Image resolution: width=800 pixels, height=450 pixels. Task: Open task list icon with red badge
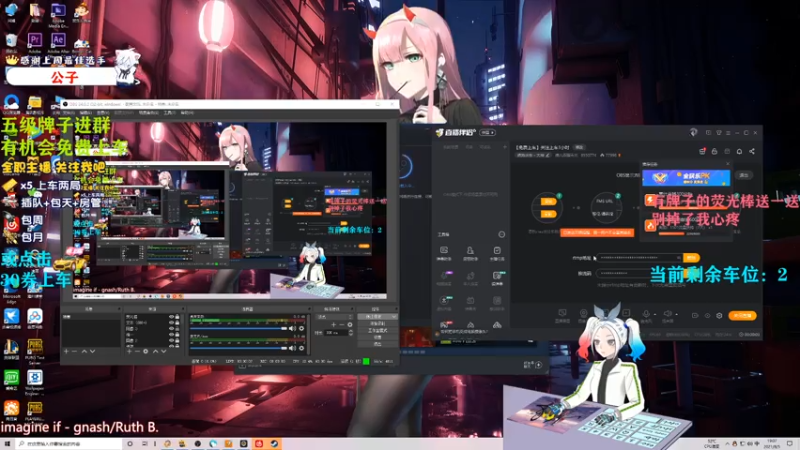tap(702, 152)
